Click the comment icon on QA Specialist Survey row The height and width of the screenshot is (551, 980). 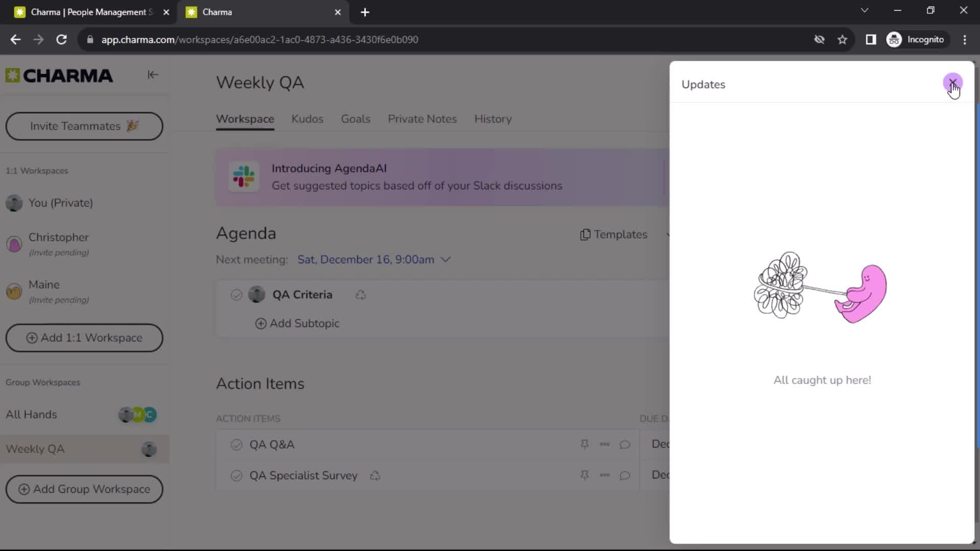coord(625,475)
